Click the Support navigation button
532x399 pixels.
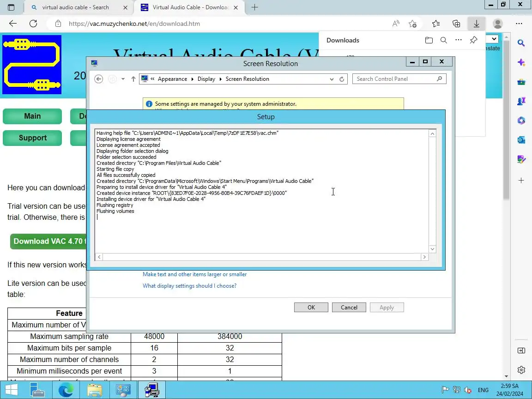pyautogui.click(x=32, y=138)
